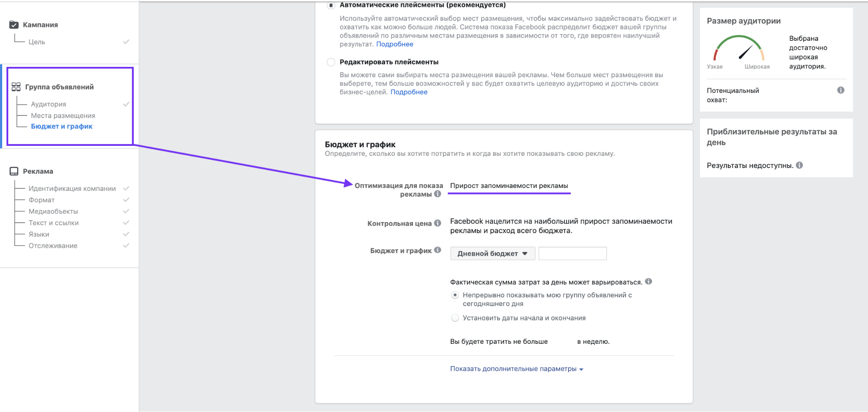The image size is (868, 412).
Task: Click the Кампания folder icon in sidebar
Action: coord(14,25)
